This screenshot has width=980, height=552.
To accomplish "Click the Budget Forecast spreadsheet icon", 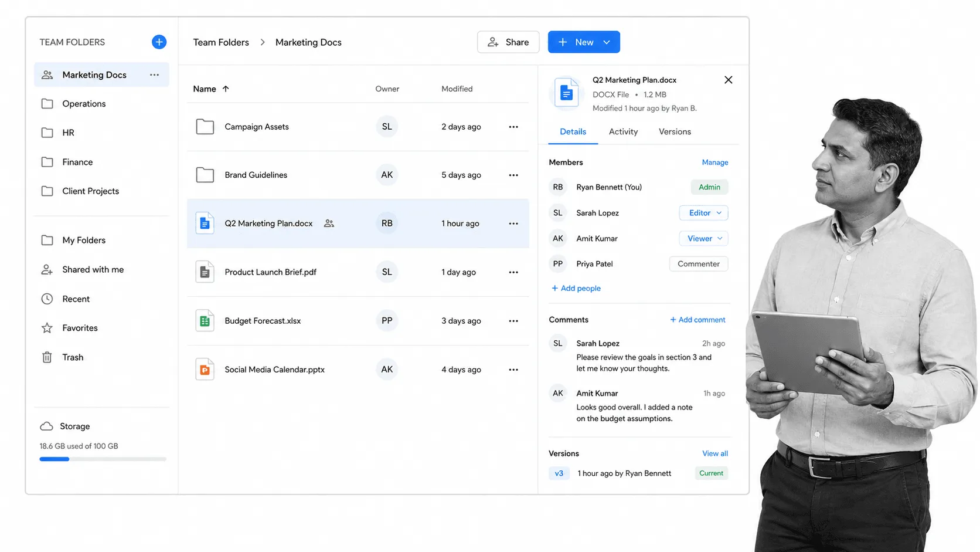I will coord(205,320).
